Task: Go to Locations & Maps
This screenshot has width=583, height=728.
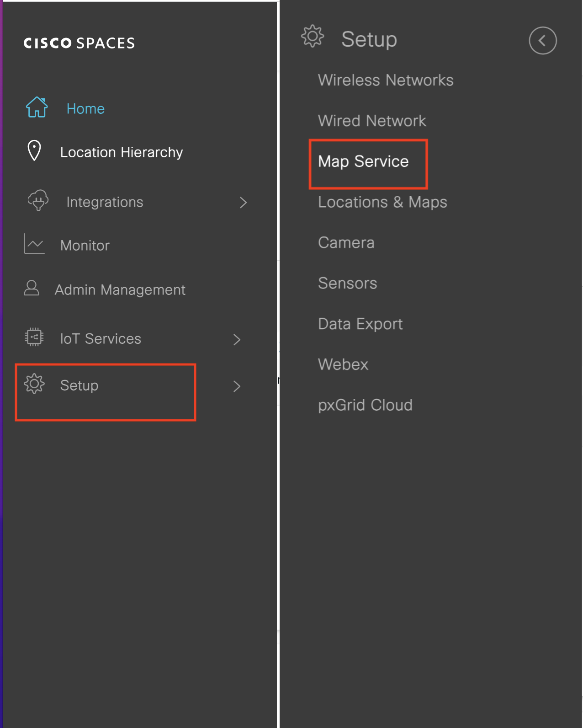Action: [x=382, y=202]
